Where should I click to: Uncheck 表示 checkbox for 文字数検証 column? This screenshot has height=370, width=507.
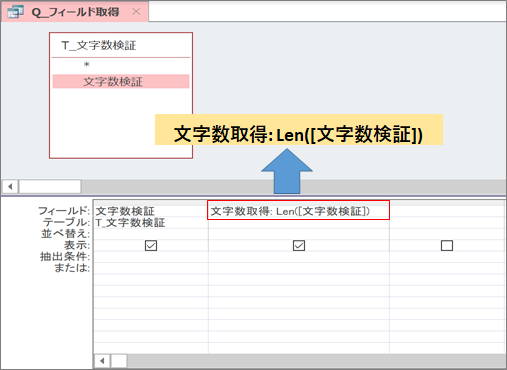[151, 246]
